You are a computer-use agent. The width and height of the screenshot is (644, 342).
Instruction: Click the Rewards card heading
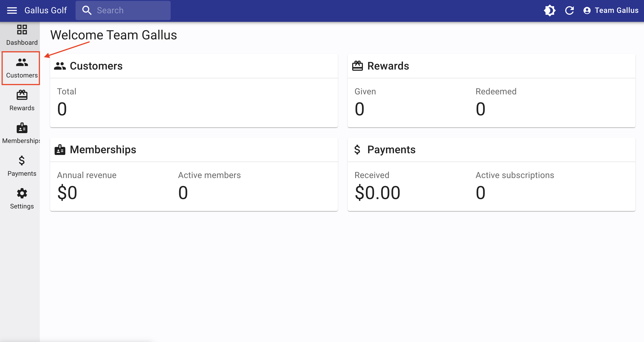[x=388, y=66]
